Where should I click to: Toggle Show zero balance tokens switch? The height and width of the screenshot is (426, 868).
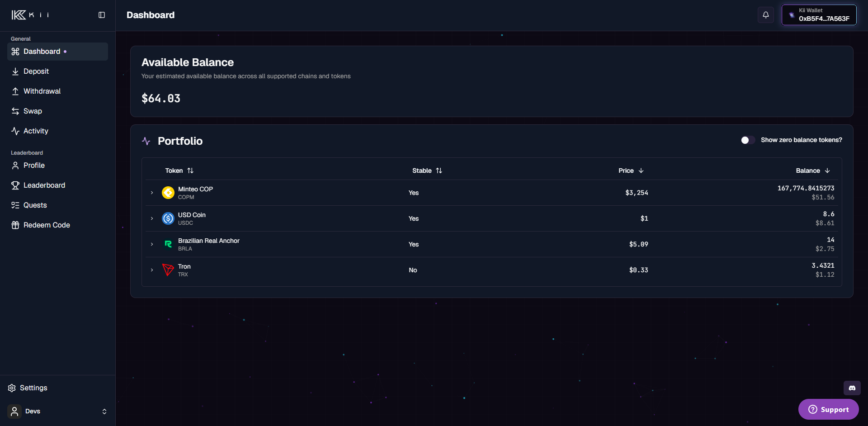(748, 140)
